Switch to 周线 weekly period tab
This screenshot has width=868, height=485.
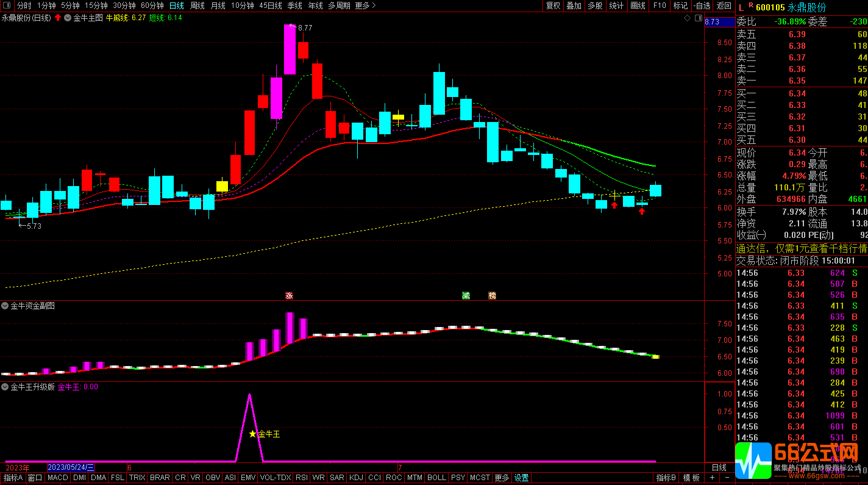click(197, 5)
